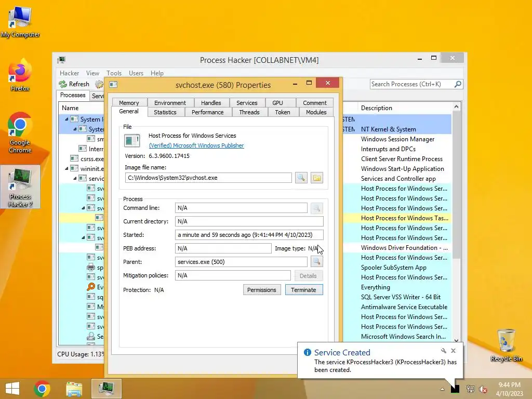Click scrollbar up arrow in process list

(456, 107)
